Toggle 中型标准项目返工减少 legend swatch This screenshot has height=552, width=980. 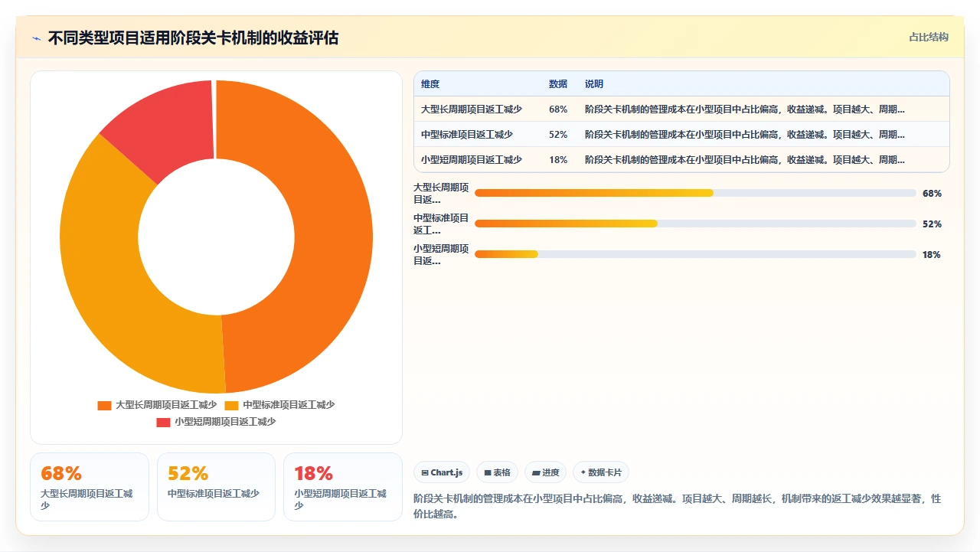click(231, 405)
